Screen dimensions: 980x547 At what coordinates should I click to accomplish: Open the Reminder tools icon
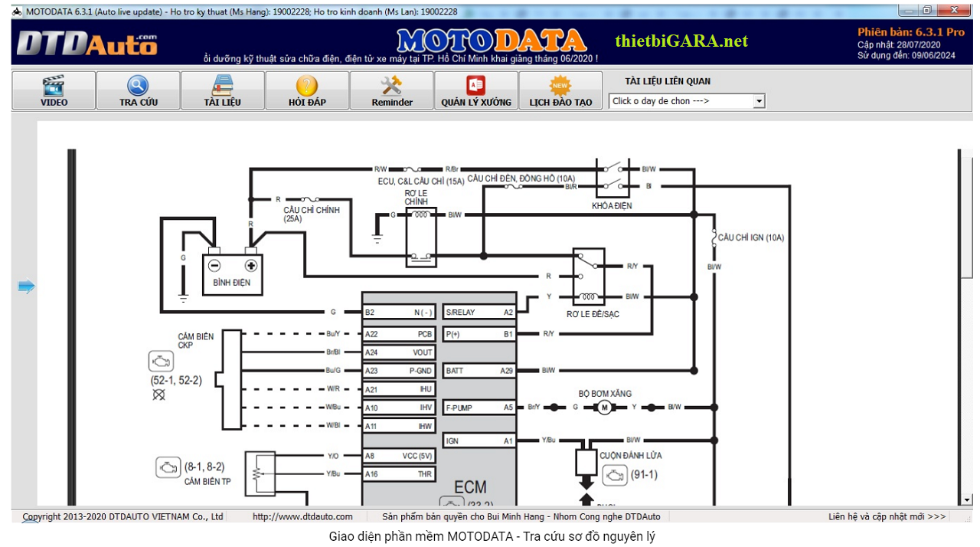pos(391,86)
